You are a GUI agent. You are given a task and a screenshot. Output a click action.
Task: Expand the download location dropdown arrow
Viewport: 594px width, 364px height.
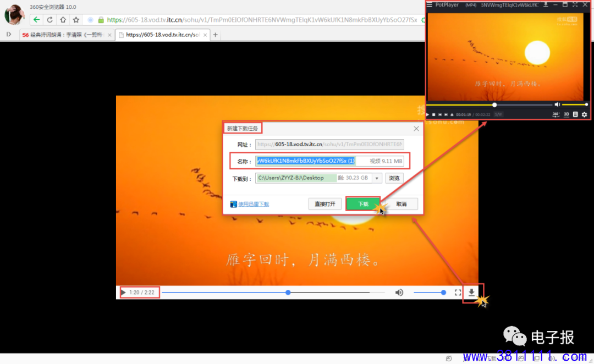point(377,178)
